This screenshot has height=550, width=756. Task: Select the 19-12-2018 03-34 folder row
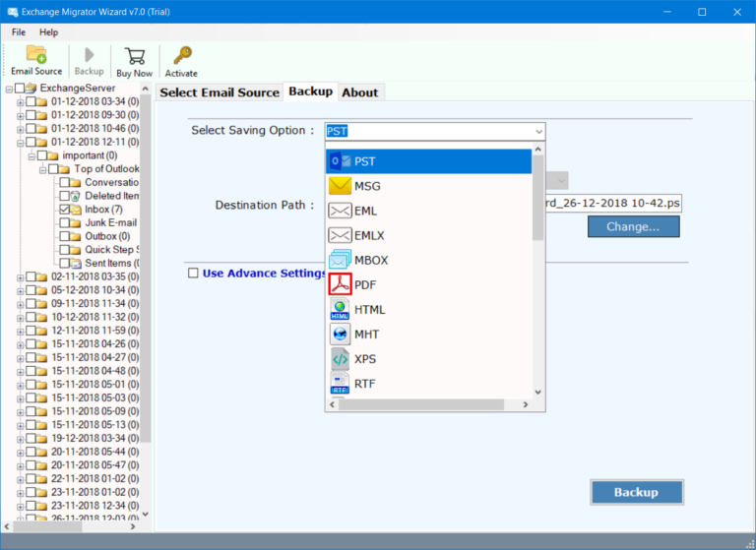pos(94,438)
